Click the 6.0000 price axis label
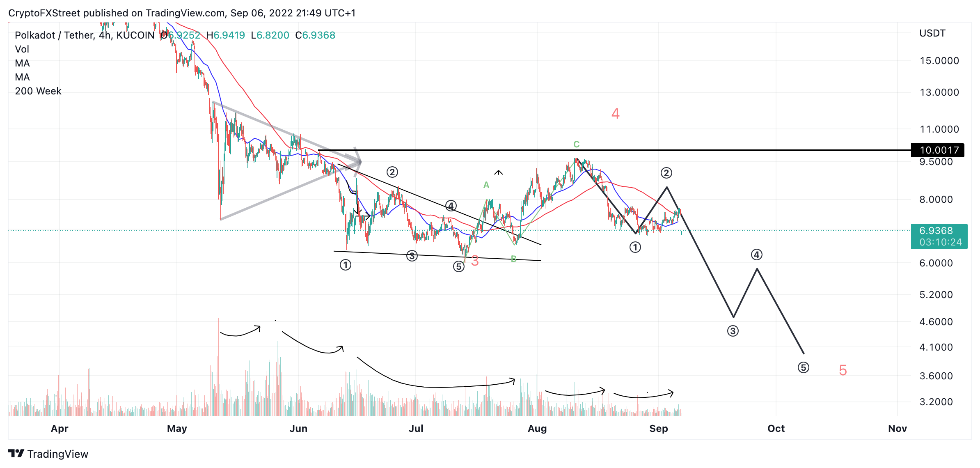Image resolution: width=980 pixels, height=468 pixels. pyautogui.click(x=936, y=263)
